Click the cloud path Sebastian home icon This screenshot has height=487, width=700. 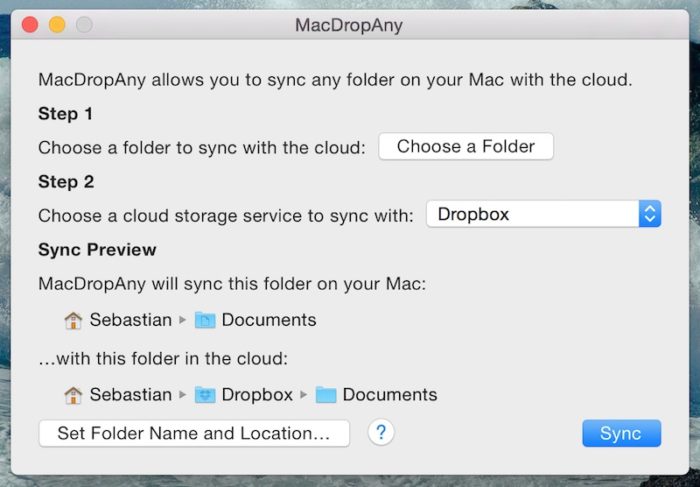coord(73,395)
